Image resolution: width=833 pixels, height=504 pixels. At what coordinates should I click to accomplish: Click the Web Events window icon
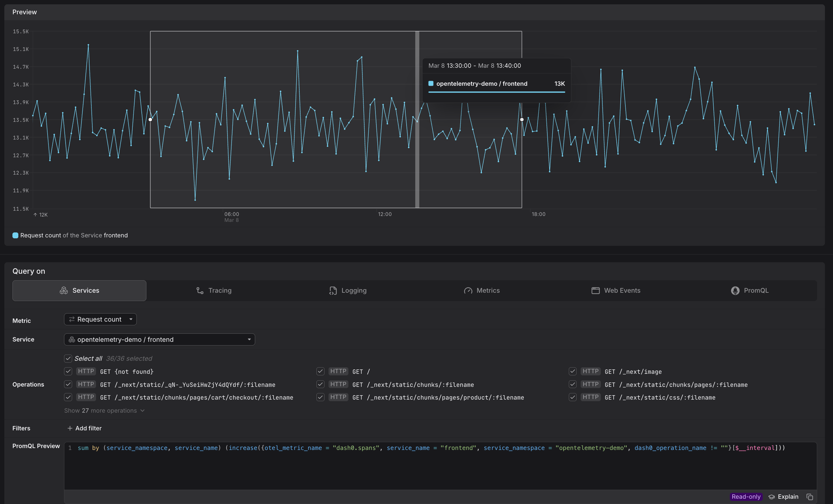[596, 290]
